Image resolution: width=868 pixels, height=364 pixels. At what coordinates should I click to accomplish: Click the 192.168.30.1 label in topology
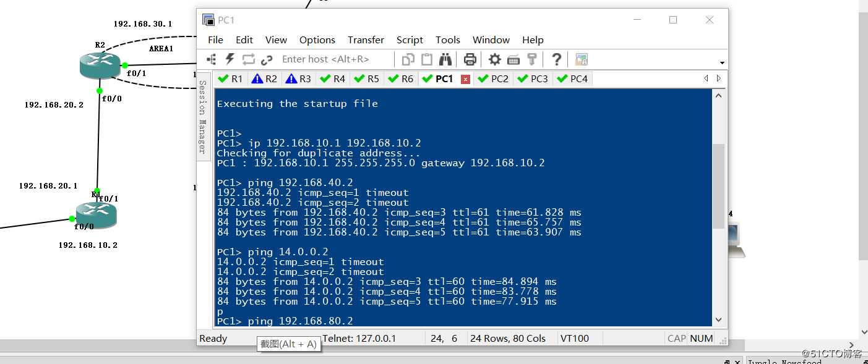(143, 24)
